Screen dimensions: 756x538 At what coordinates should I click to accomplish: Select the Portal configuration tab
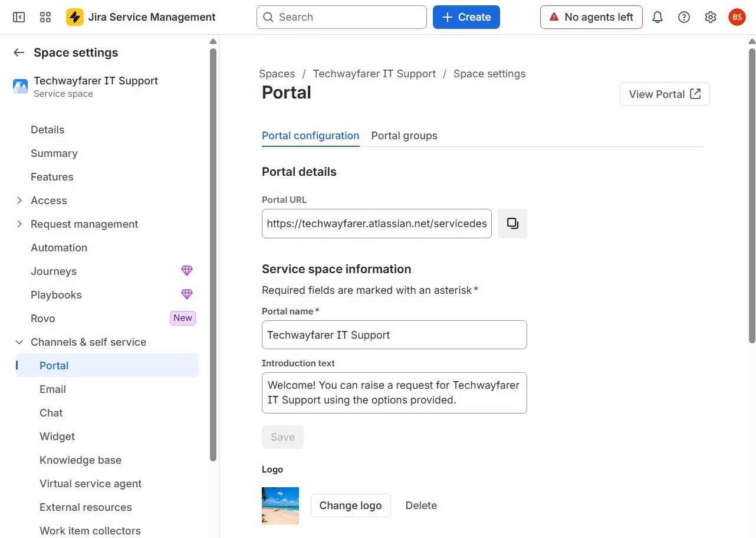tap(311, 136)
